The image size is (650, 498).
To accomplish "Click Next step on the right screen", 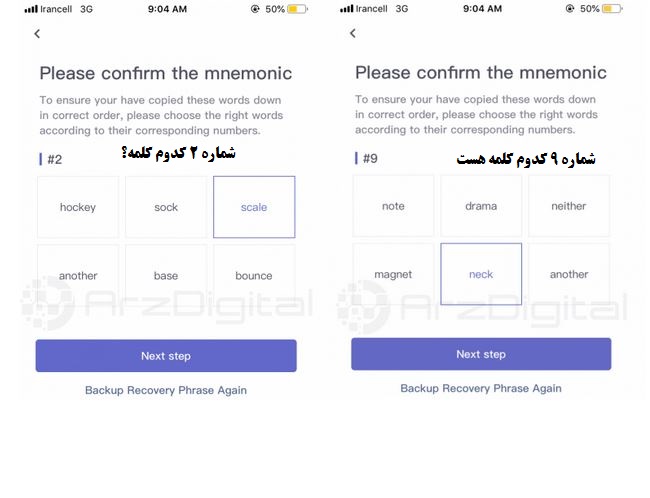I will (x=481, y=354).
